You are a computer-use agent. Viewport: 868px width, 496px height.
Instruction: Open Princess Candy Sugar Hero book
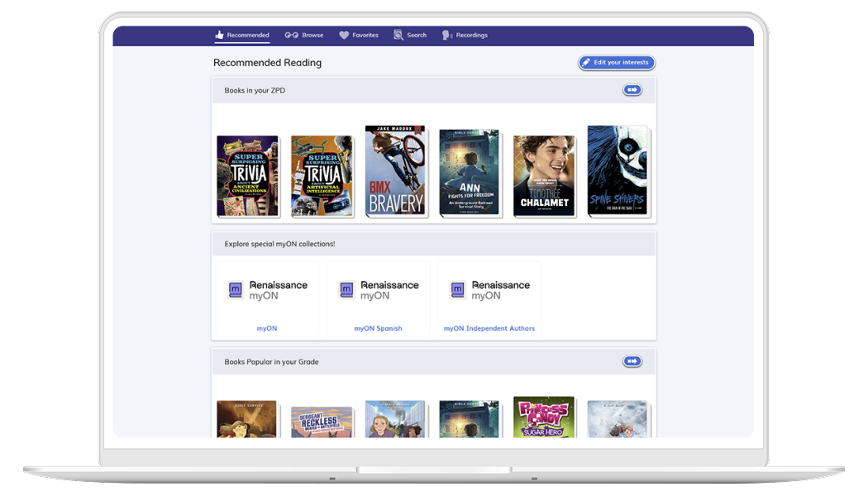(x=543, y=417)
